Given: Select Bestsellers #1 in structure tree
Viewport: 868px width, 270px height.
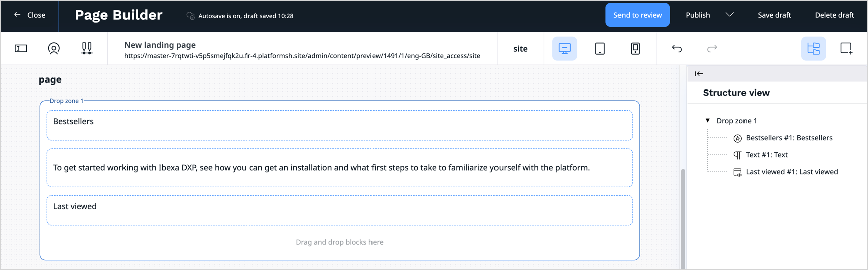Looking at the screenshot, I should (x=789, y=138).
